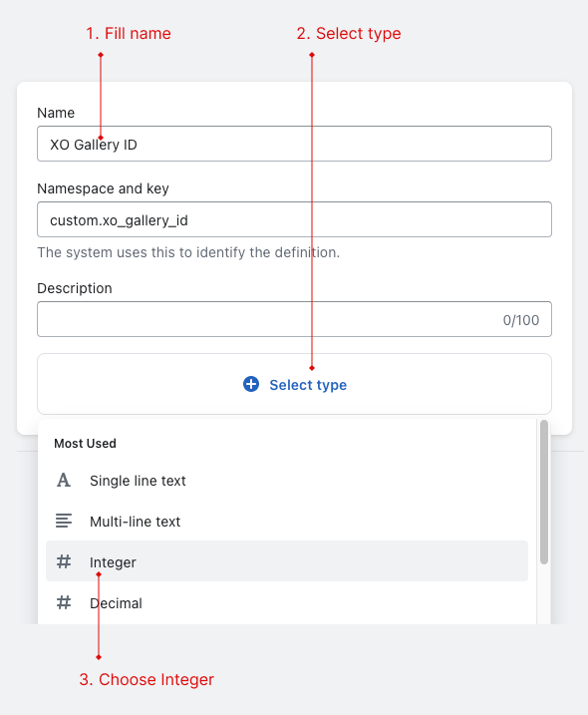This screenshot has width=588, height=715.
Task: Click the blue plus circle icon
Action: tap(251, 384)
